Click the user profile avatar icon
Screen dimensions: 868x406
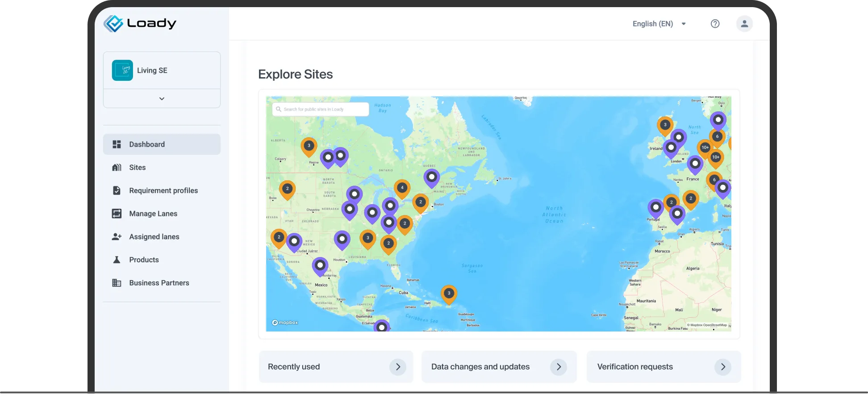(x=744, y=24)
